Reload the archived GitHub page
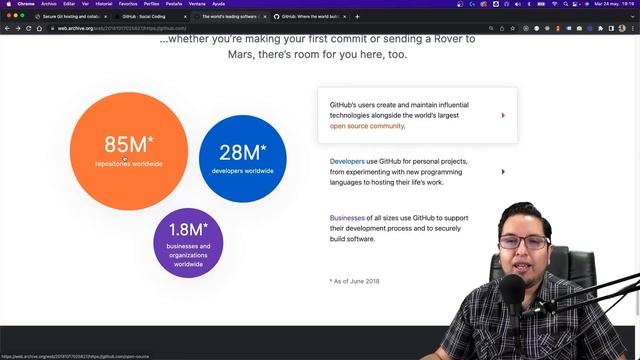Image resolution: width=640 pixels, height=360 pixels. point(29,29)
